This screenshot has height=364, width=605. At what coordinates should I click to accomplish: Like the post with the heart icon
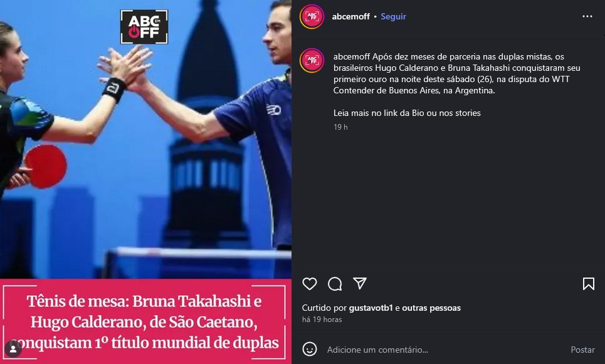310,284
